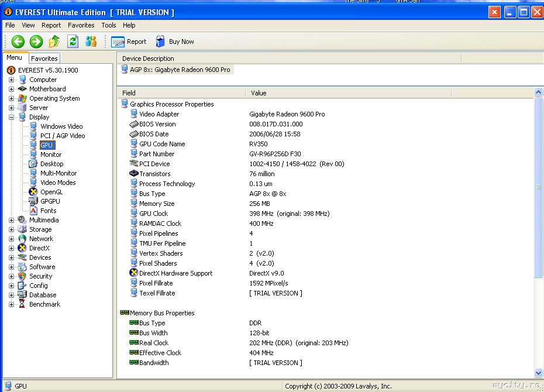This screenshot has height=392, width=544.
Task: Collapse the Display tree node
Action: tap(11, 118)
